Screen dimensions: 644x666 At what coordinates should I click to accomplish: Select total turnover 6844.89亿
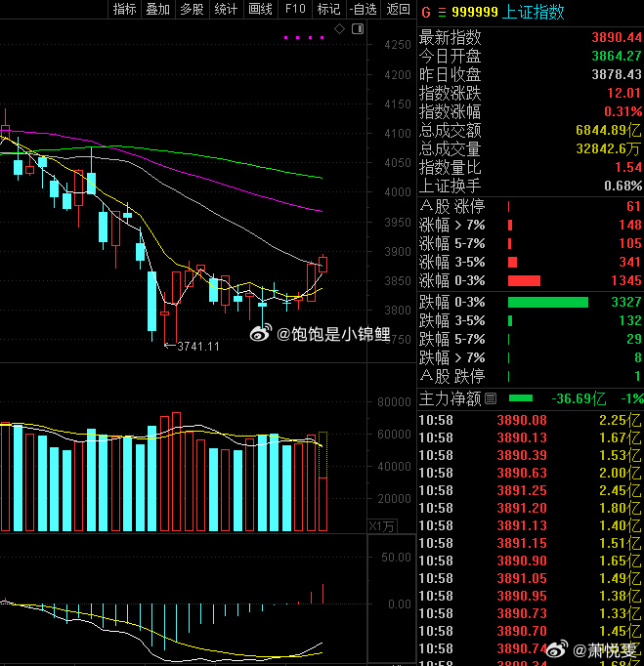pos(608,130)
